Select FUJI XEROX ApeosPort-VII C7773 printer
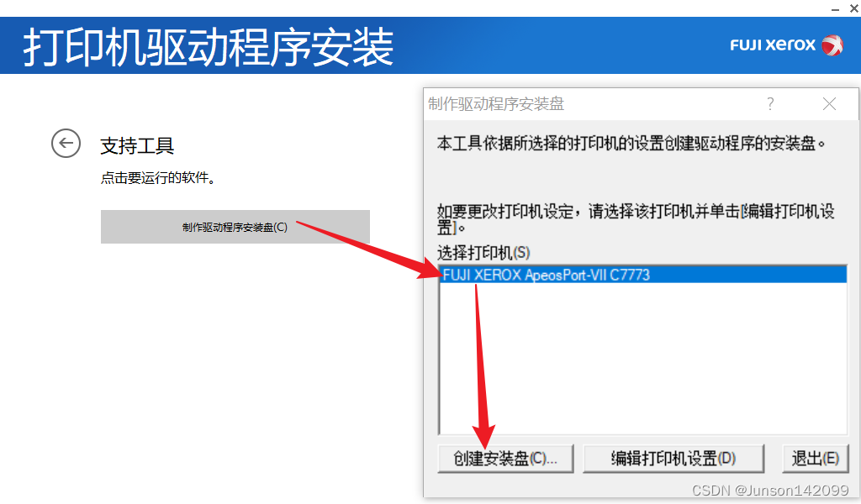 pos(643,274)
